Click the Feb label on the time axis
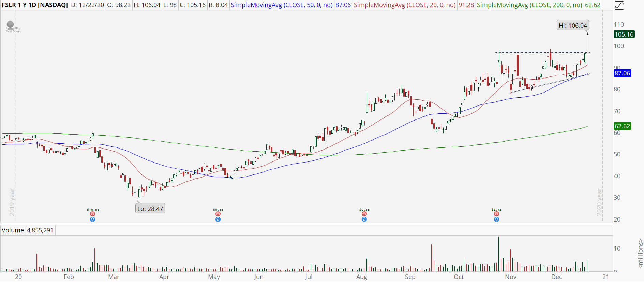The width and height of the screenshot is (644, 282). coord(69,277)
